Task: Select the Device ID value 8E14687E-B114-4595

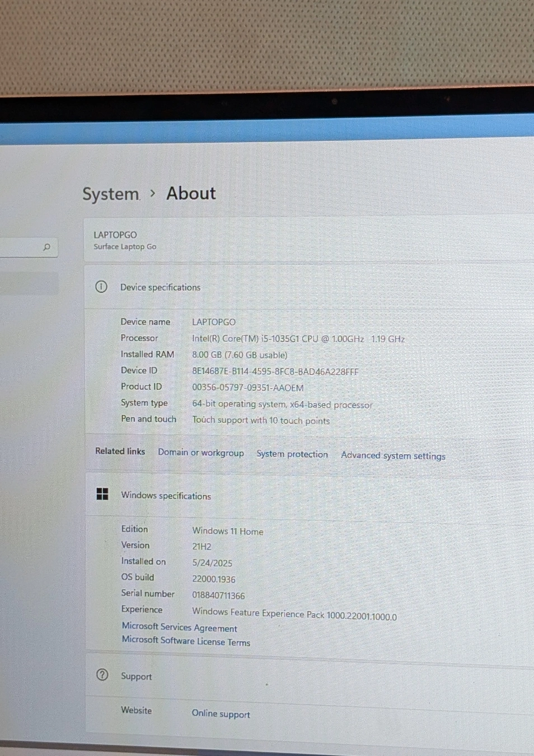Action: point(275,371)
